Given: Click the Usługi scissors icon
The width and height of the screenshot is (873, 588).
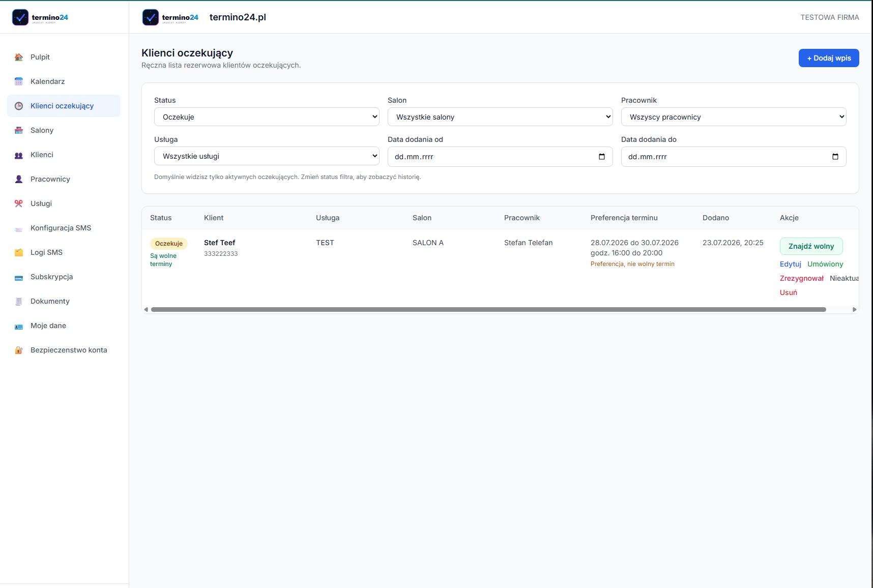Looking at the screenshot, I should point(19,203).
